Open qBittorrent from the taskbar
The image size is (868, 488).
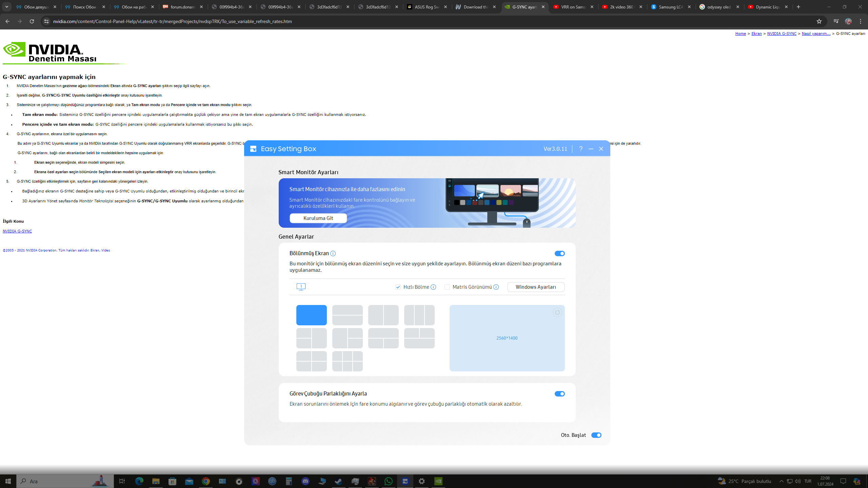point(272,481)
